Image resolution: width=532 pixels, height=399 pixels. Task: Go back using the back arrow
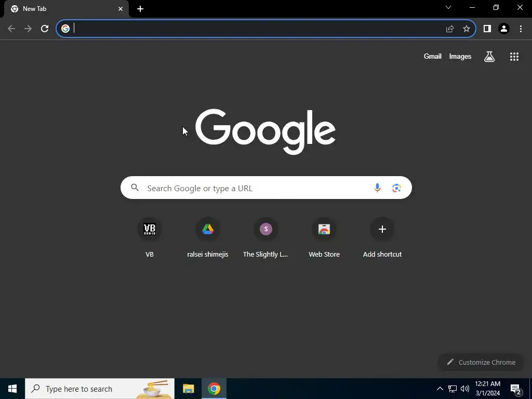point(11,29)
